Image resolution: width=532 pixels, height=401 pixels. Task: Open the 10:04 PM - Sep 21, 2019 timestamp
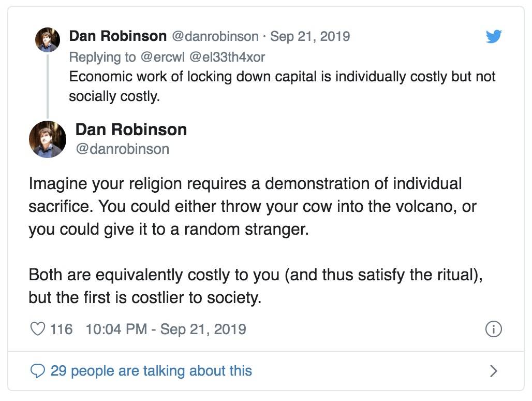click(166, 329)
